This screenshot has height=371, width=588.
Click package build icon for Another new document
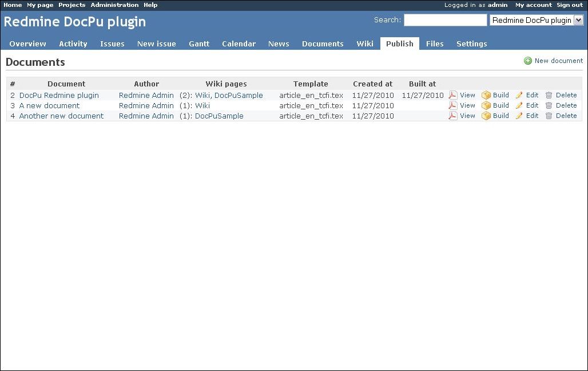(486, 116)
